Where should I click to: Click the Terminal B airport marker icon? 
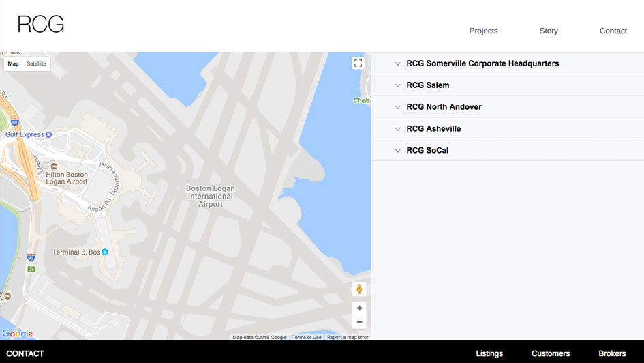pyautogui.click(x=105, y=252)
